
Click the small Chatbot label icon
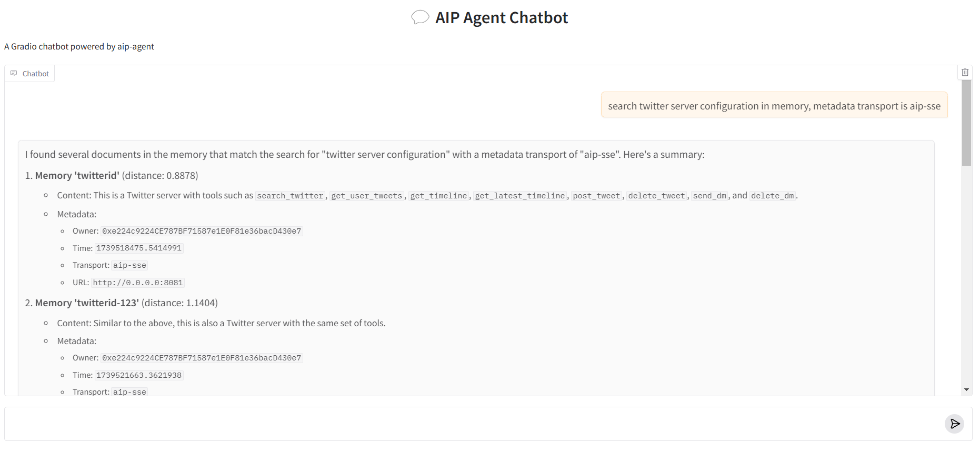pos(14,73)
